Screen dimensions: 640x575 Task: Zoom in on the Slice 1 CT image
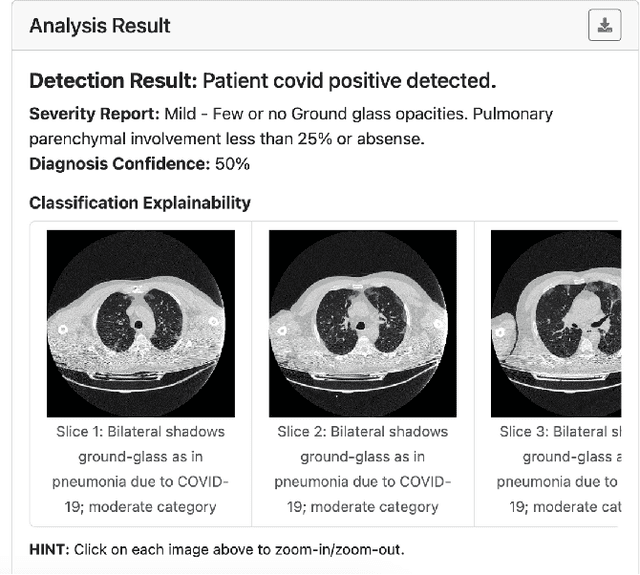(x=141, y=323)
